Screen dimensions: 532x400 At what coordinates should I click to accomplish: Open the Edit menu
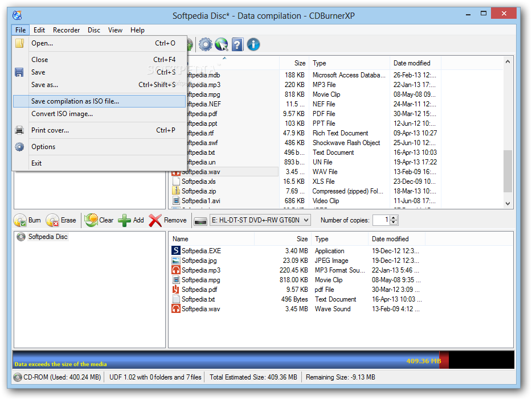click(x=39, y=30)
